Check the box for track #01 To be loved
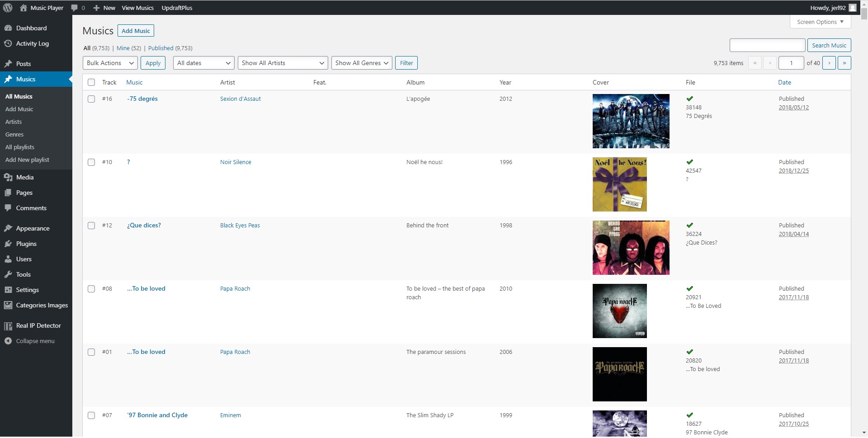 point(91,352)
